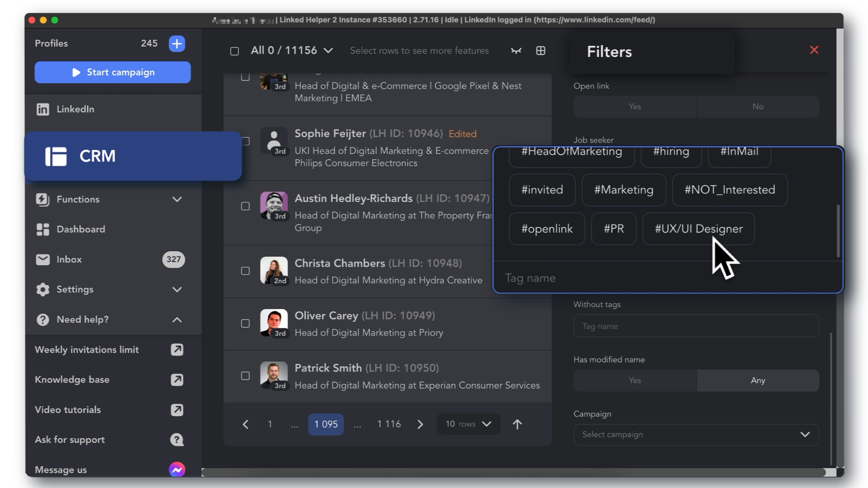Open Dashboard grid icon
The width and height of the screenshot is (868, 488).
(42, 230)
